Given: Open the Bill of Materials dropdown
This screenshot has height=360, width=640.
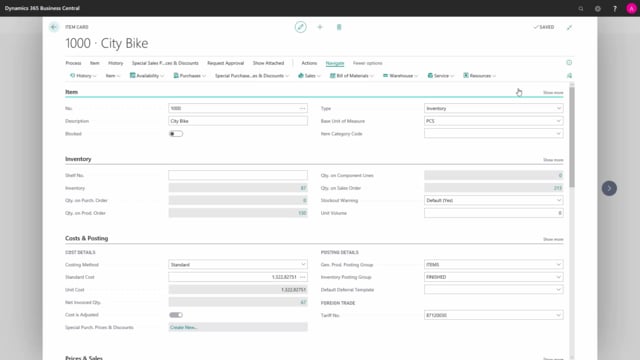Looking at the screenshot, I should click(x=351, y=76).
